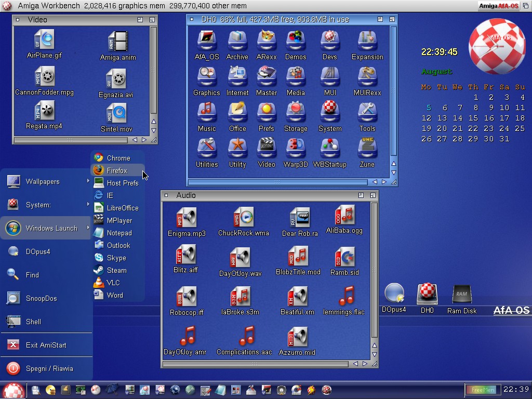Click Exit AmiStart
Screen dimensions: 532x399
46,345
